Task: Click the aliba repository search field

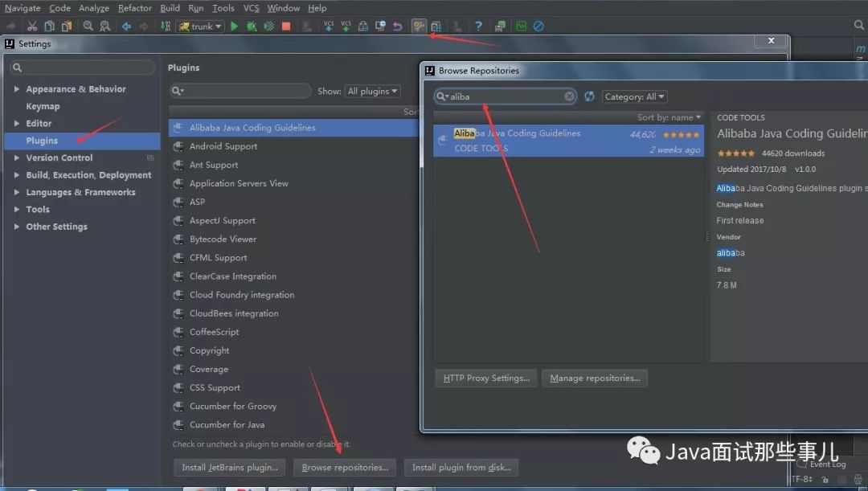Action: (x=506, y=96)
